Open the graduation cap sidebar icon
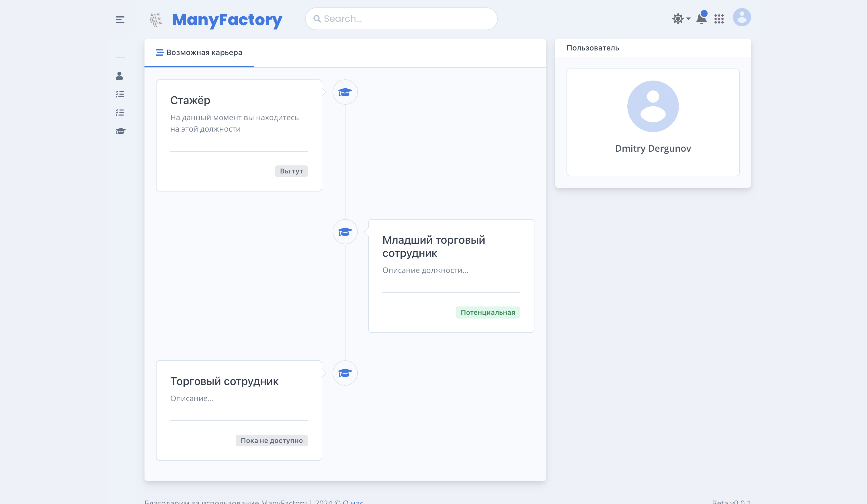Image resolution: width=867 pixels, height=504 pixels. click(x=120, y=131)
